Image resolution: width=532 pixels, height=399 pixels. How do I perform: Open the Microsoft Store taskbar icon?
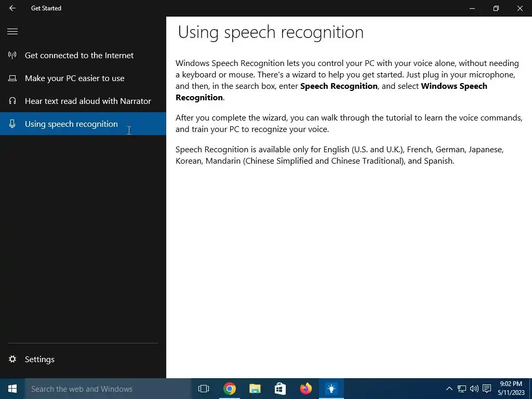280,389
